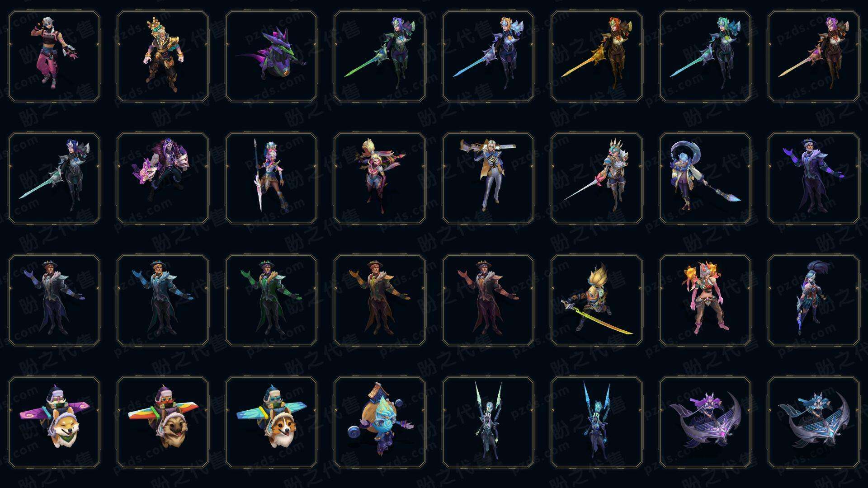
Task: Pick blue-haired rider on winged ship
Action: (814, 422)
